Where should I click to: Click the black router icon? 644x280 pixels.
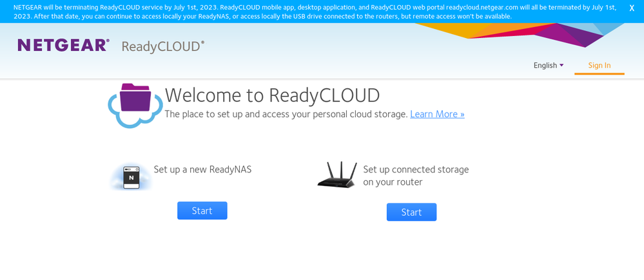(x=337, y=175)
